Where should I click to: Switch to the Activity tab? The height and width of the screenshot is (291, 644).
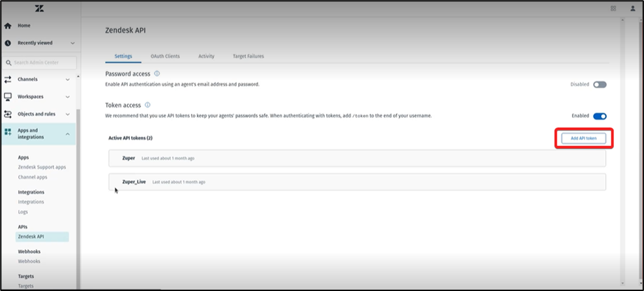(206, 56)
